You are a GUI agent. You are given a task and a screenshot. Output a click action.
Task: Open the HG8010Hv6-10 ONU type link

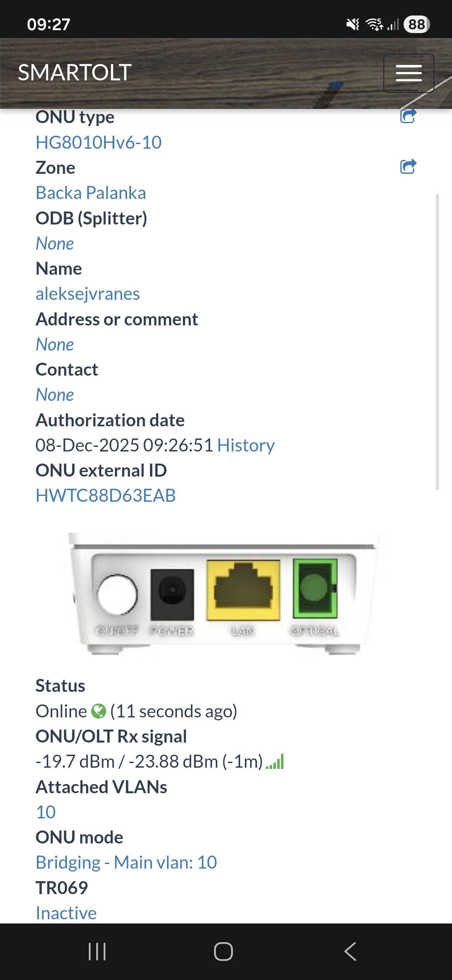[x=98, y=142]
